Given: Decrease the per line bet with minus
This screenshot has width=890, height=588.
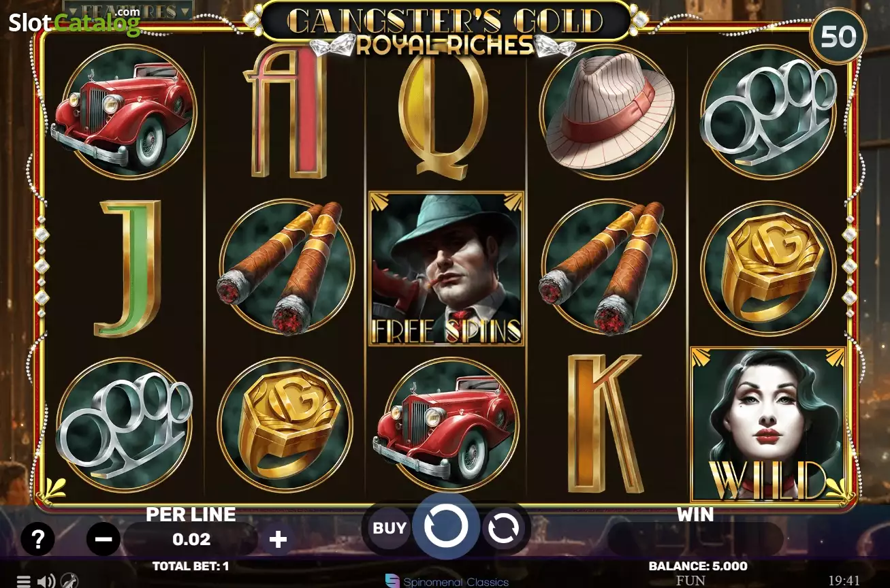Looking at the screenshot, I should 104,540.
